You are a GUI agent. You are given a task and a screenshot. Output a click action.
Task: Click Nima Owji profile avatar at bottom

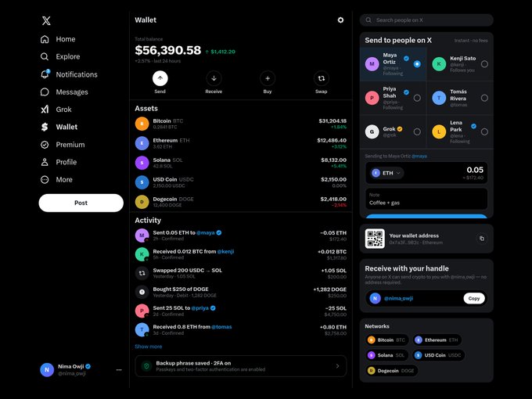pos(47,370)
